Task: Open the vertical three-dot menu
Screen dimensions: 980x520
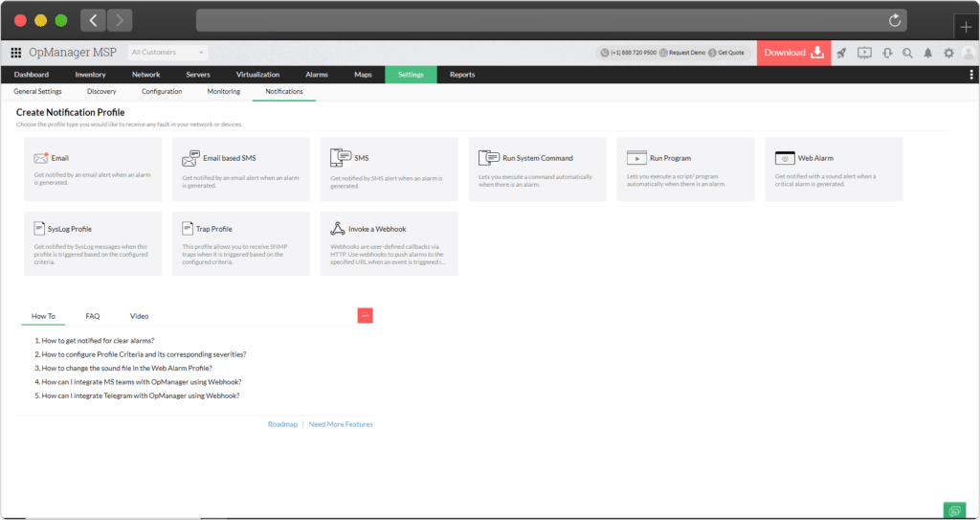Action: click(x=970, y=75)
